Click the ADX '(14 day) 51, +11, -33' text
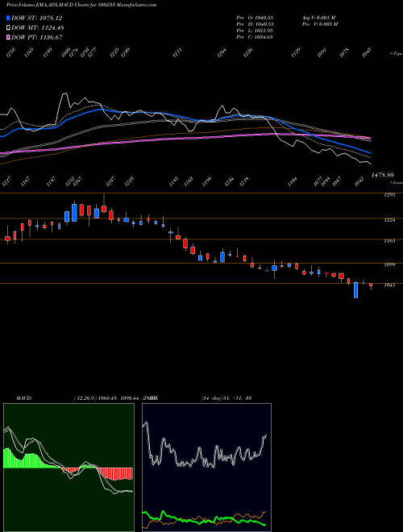The image size is (403, 532). click(226, 398)
